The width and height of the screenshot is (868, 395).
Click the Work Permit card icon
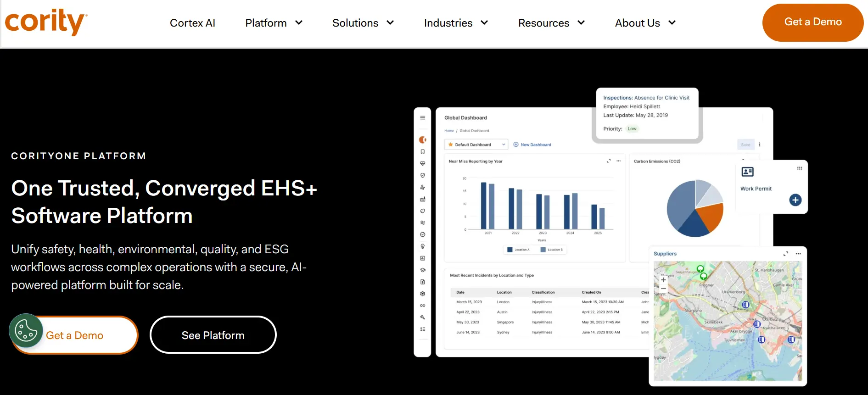tap(748, 172)
